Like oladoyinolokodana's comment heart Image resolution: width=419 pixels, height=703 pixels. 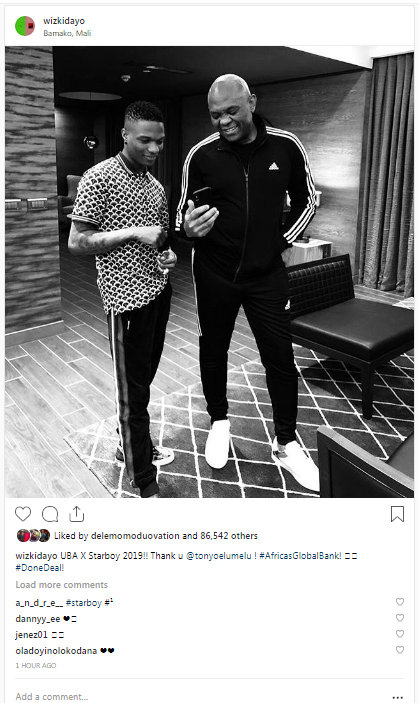coord(400,650)
